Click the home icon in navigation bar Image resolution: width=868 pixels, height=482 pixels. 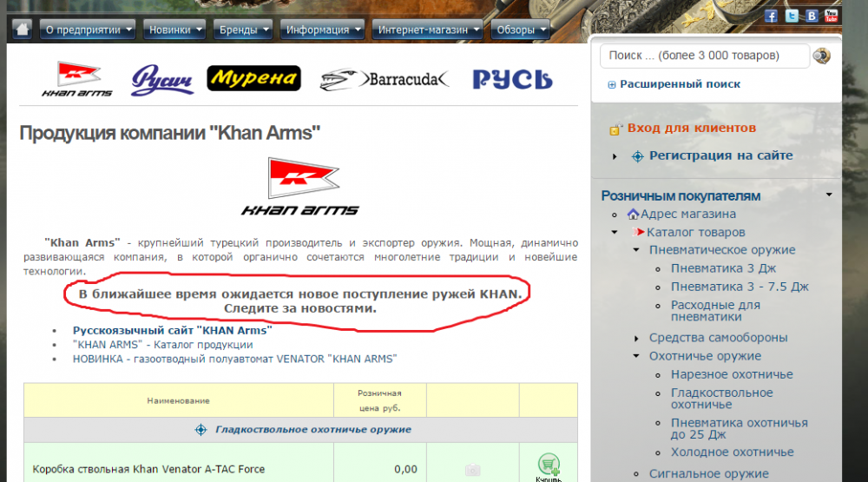[23, 29]
